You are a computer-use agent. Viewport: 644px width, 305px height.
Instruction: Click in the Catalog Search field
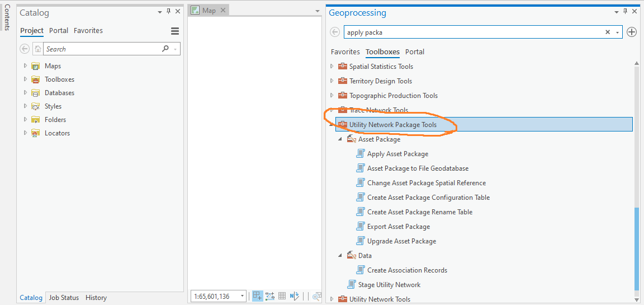click(x=103, y=49)
